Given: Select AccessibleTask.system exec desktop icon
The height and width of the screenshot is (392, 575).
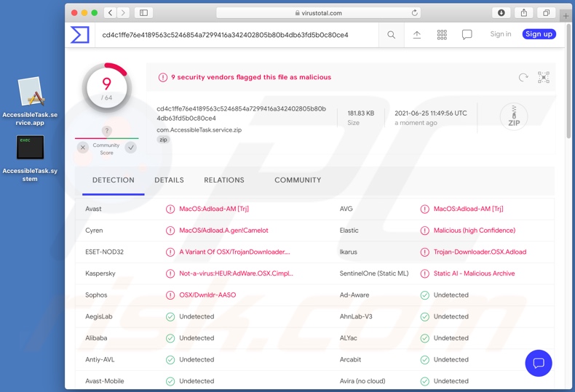Looking at the screenshot, I should pos(30,159).
